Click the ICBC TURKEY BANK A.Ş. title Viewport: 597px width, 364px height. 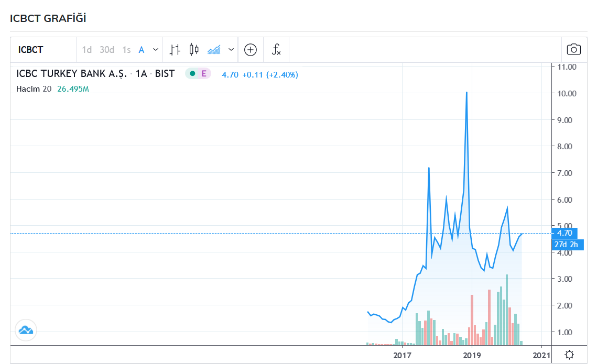72,74
